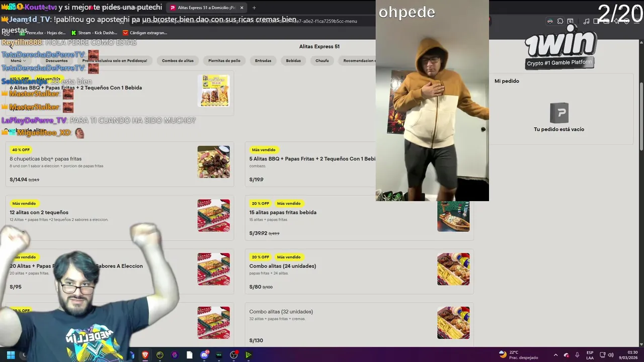Image resolution: width=644 pixels, height=362 pixels.
Task: Open the Cárdigan extragran bookmark
Action: coord(145,33)
